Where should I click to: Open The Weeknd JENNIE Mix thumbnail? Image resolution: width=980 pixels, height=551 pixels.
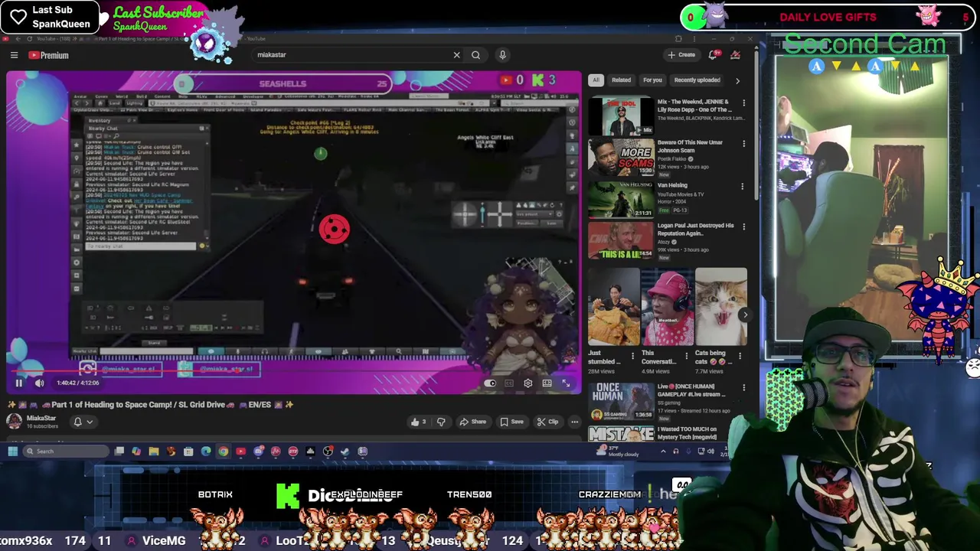[x=621, y=115]
